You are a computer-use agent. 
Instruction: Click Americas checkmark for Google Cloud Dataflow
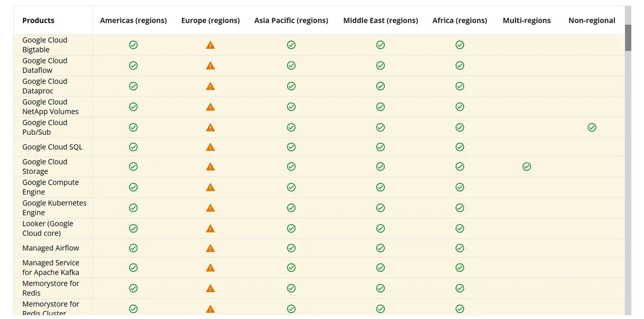click(134, 66)
